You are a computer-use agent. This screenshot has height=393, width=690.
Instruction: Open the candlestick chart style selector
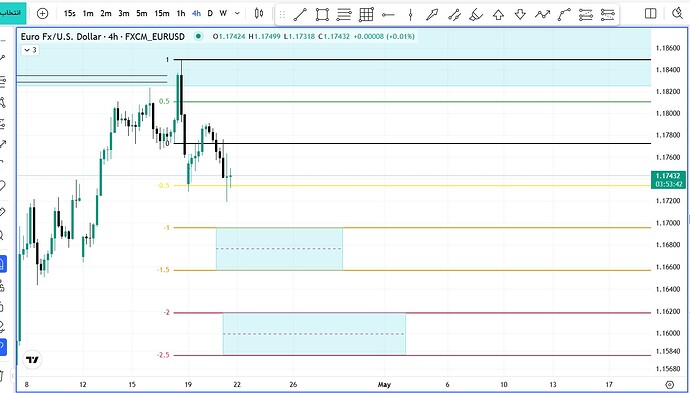[259, 14]
